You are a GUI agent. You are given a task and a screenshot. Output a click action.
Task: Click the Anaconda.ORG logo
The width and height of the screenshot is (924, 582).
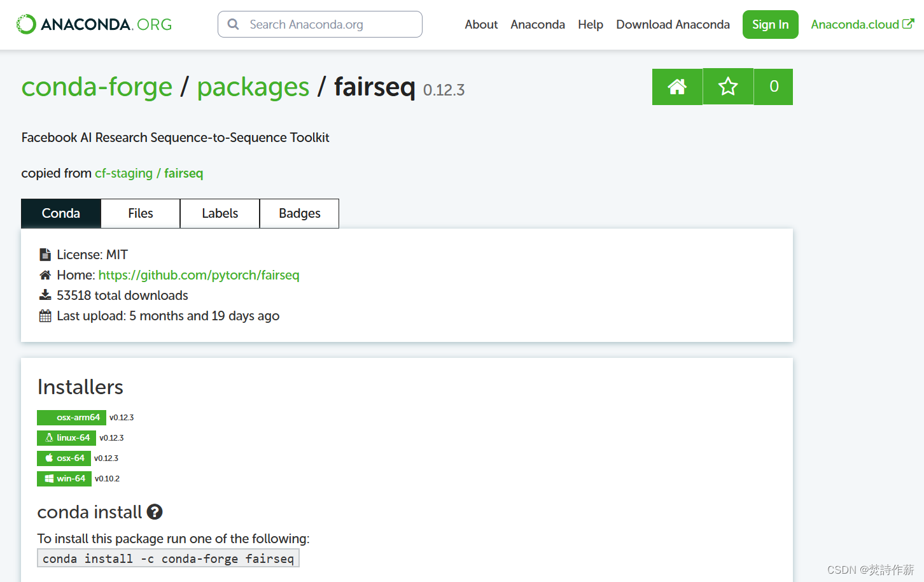93,24
